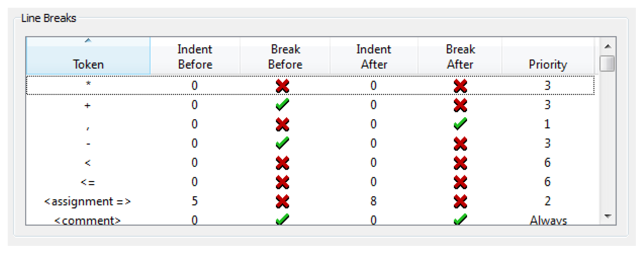Click the scroll up arrow of the table
Screen dimensions: 644x254
coord(607,47)
